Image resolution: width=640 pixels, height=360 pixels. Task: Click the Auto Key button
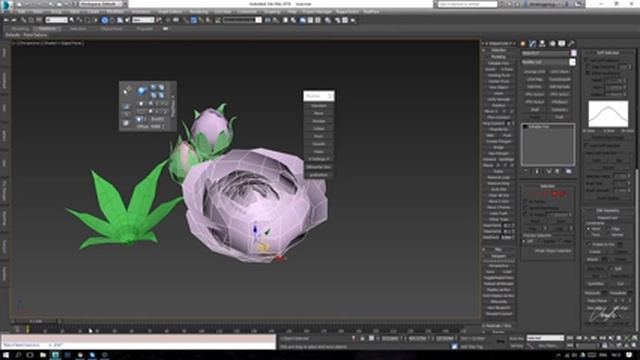[x=516, y=338]
